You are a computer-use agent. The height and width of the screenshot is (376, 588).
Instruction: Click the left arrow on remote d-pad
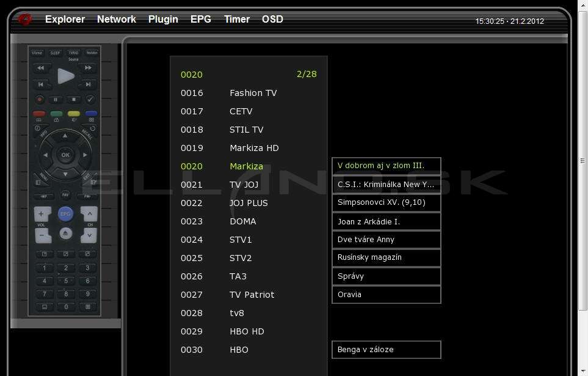click(45, 155)
